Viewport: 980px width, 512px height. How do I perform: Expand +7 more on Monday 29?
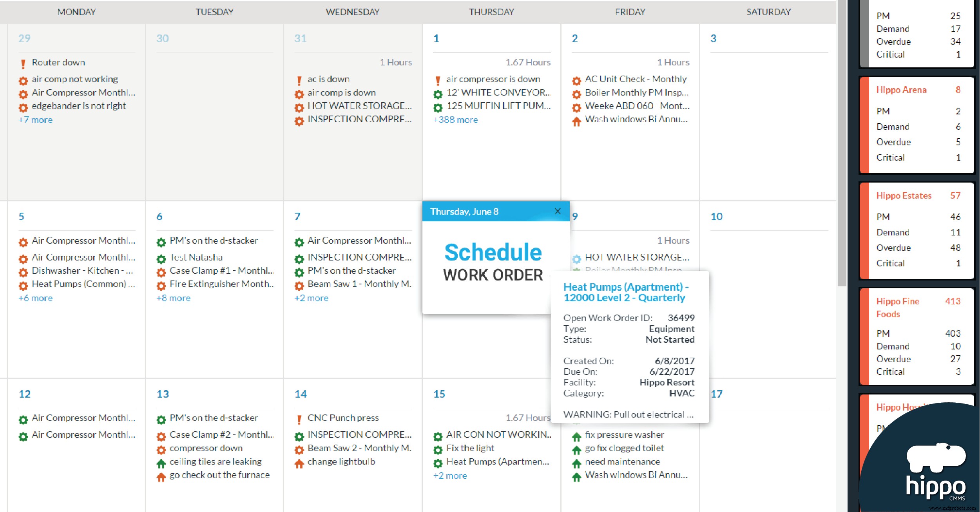[x=35, y=120]
